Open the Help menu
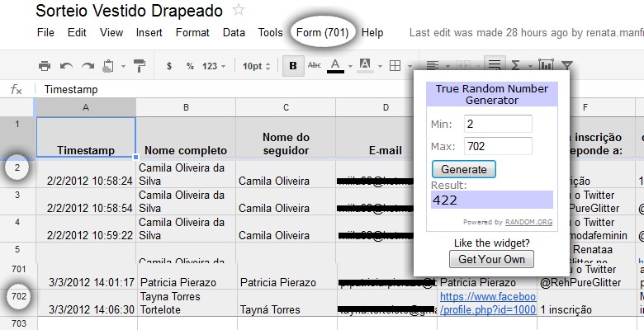This screenshot has width=644, height=330. pos(372,32)
